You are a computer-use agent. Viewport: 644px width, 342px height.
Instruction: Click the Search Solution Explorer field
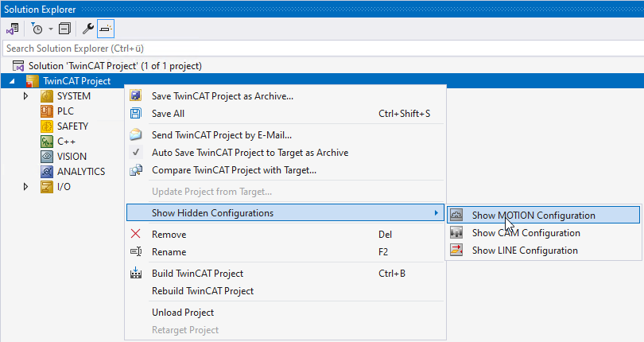point(322,49)
